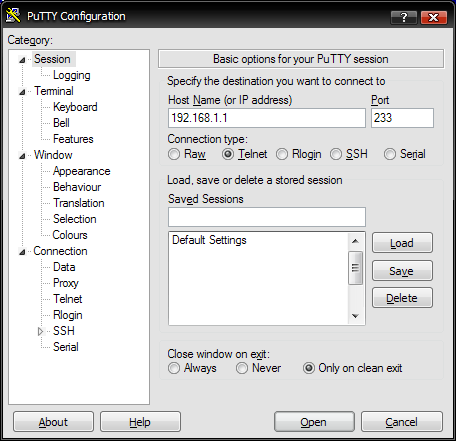Collapse the Window tree node
456x441 pixels.
click(22, 156)
